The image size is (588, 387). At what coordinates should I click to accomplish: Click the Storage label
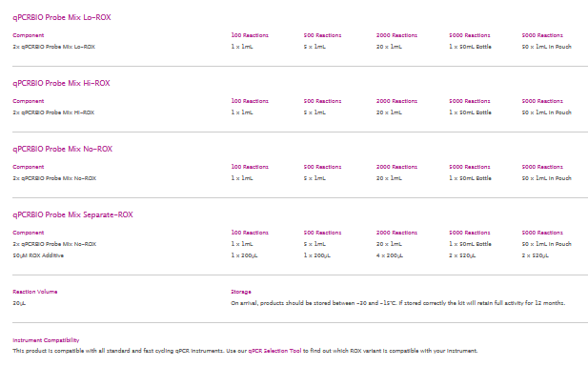point(241,292)
